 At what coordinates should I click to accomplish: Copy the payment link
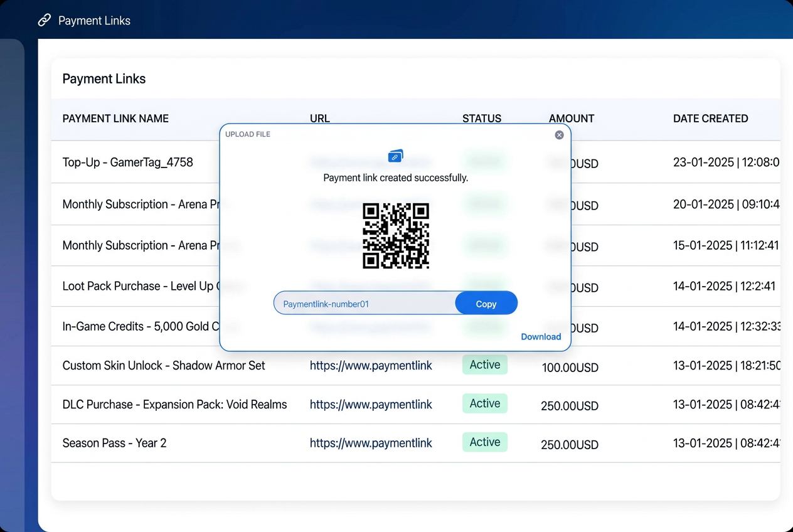[x=486, y=304]
